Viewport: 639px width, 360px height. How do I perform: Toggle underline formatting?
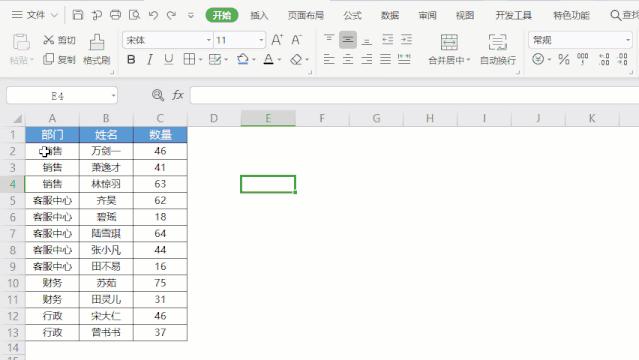point(168,60)
